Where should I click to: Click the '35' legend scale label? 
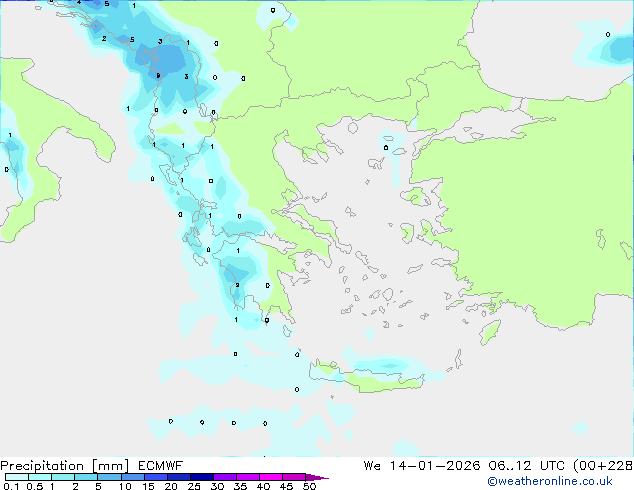coord(241,486)
